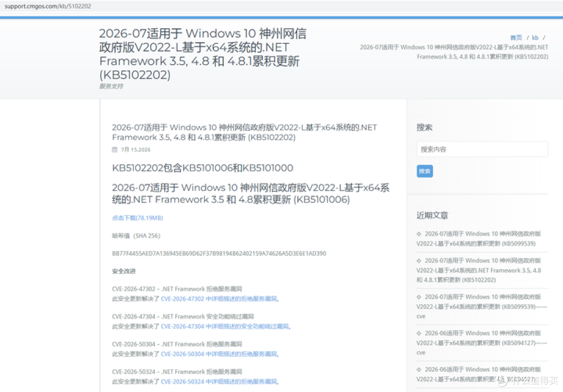
Task: Click the calendar icon beside 7月 15,2026
Action: click(115, 149)
